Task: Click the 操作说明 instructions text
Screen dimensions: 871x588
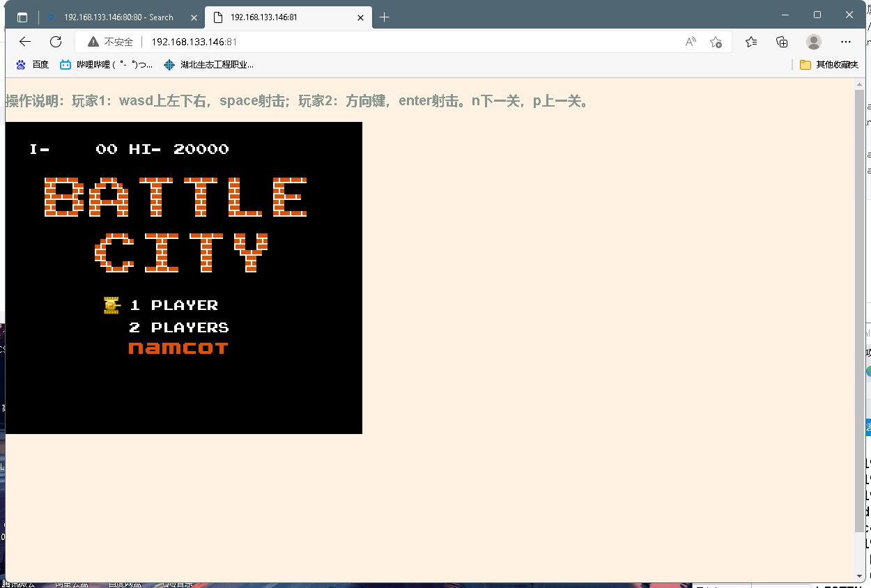Action: pos(300,101)
